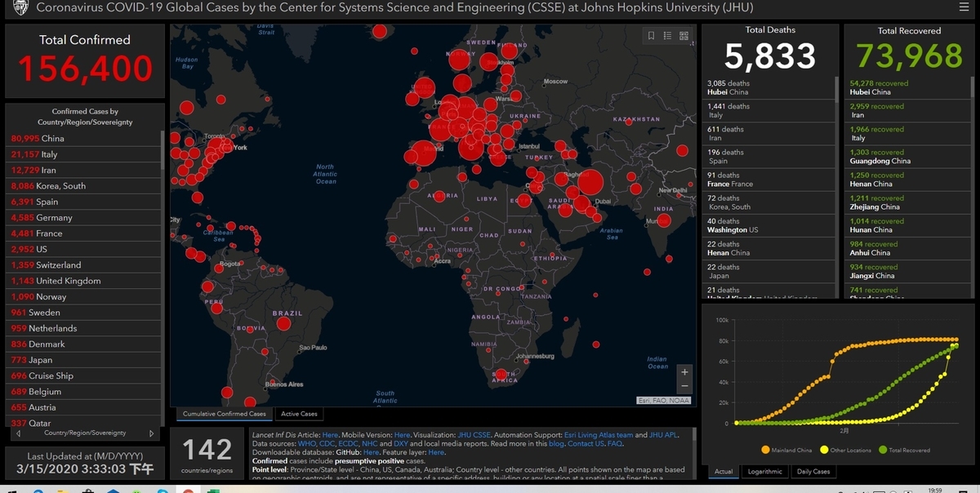Open the WHO data source link
This screenshot has width=980, height=493.
coord(306,443)
